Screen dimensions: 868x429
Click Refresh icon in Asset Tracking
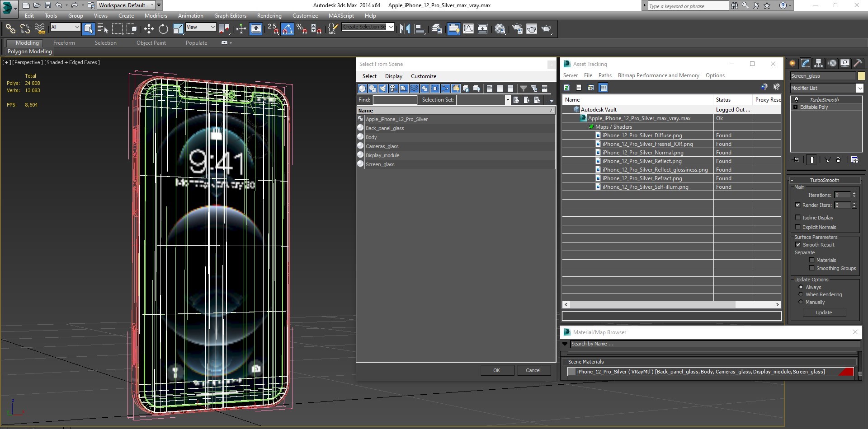click(566, 88)
